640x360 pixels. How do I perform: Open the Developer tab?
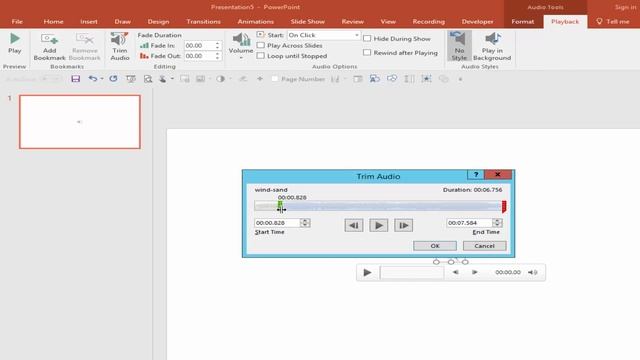[x=478, y=22]
